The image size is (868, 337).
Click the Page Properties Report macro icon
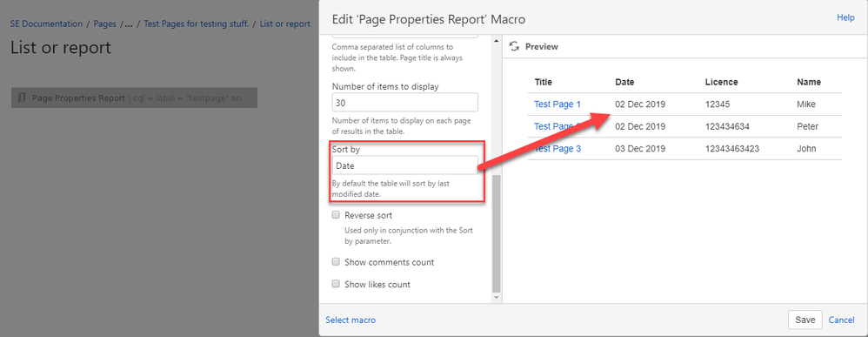point(22,98)
